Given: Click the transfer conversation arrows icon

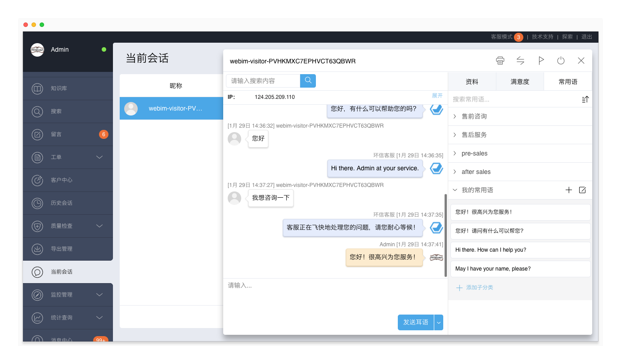Looking at the screenshot, I should [x=520, y=61].
